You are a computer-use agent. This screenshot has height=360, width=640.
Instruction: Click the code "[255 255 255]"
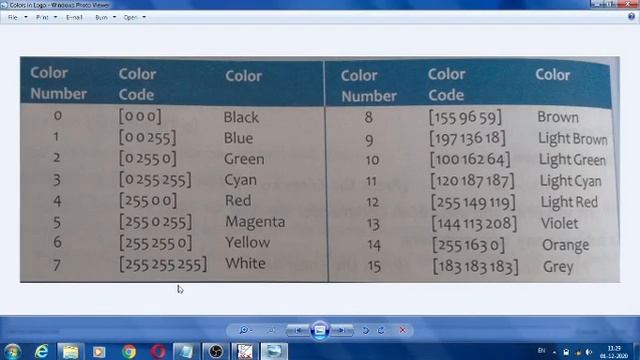(x=163, y=264)
